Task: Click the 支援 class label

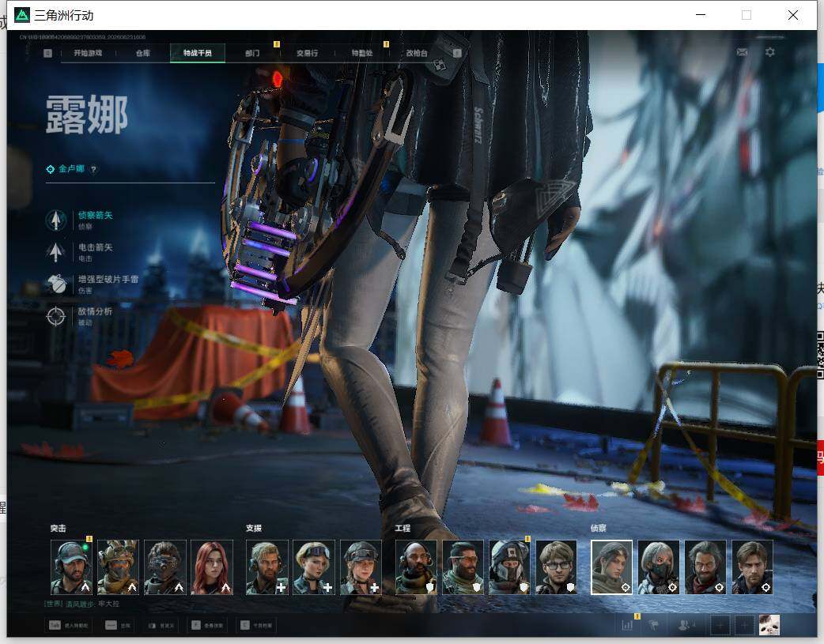Action: (x=254, y=529)
